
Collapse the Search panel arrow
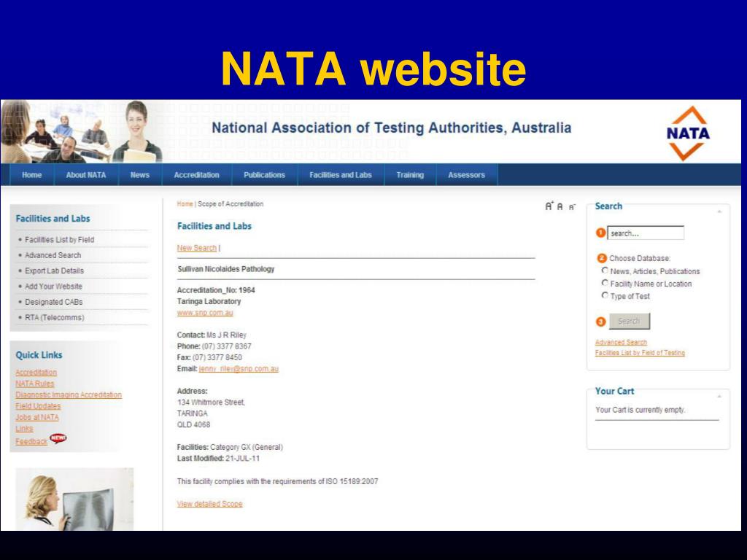(719, 211)
